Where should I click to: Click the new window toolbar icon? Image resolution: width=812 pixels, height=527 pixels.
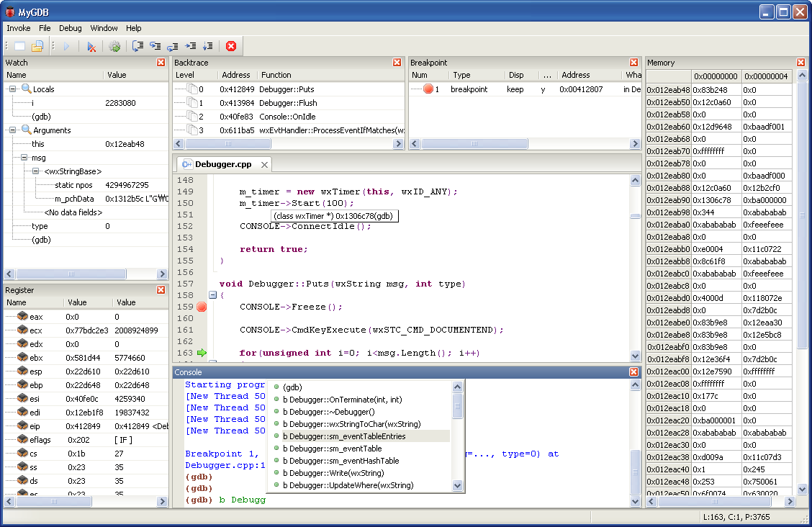(x=19, y=46)
